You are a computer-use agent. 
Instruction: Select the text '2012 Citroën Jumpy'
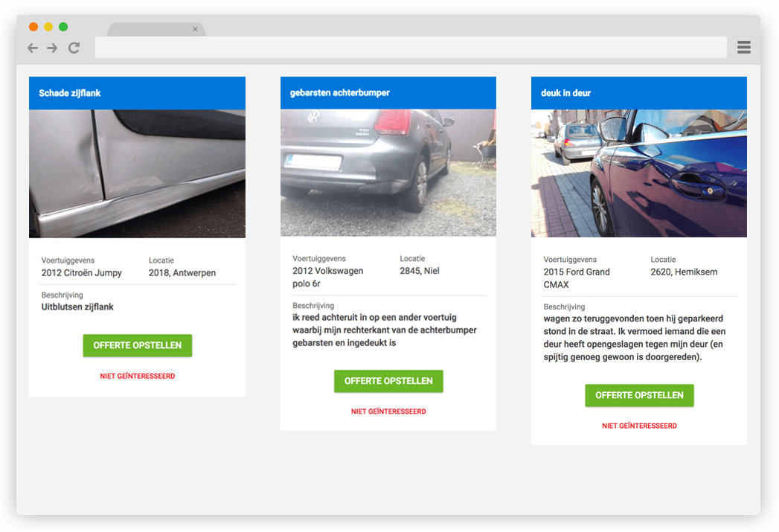click(x=82, y=273)
